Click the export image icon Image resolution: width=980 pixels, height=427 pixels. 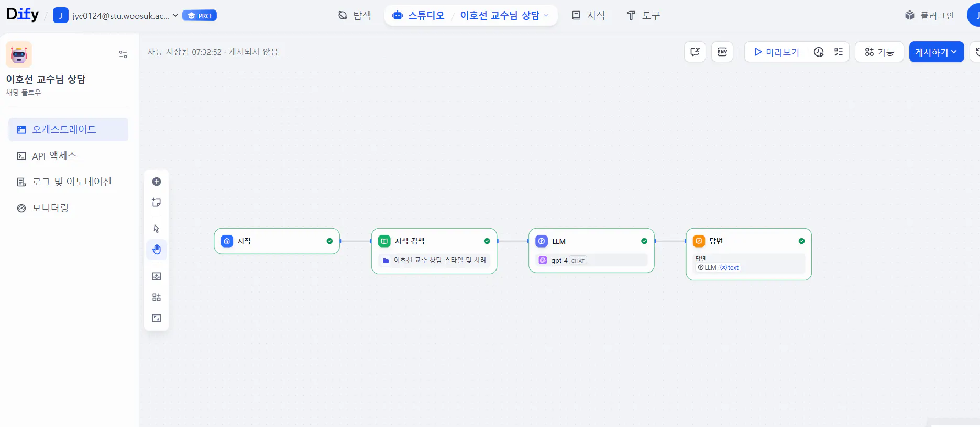157,276
